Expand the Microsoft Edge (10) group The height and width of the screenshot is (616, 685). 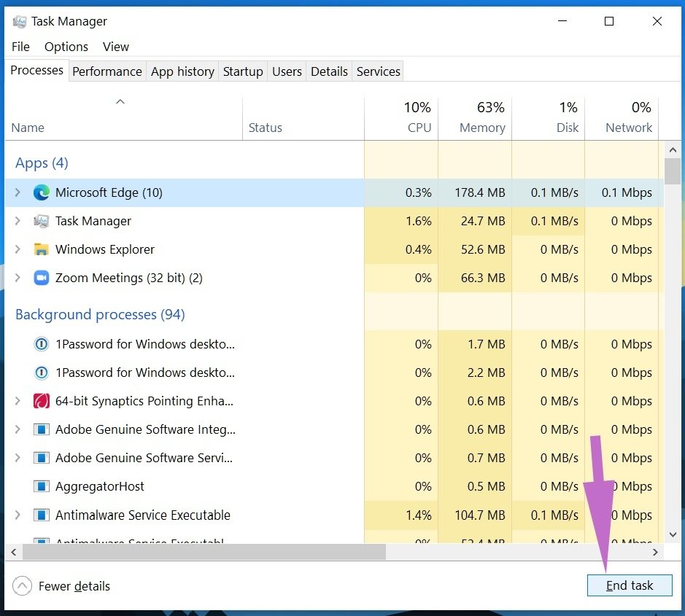click(18, 192)
